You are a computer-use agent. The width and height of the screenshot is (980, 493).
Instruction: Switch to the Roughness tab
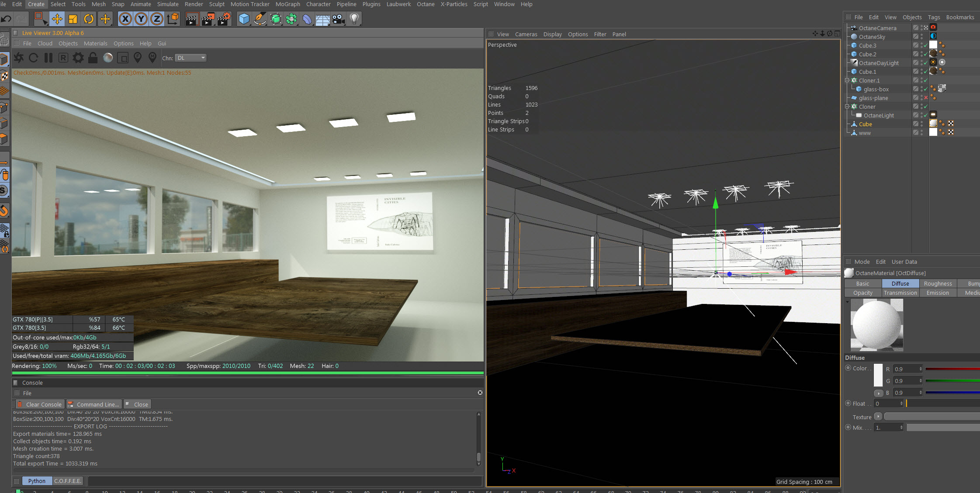938,283
